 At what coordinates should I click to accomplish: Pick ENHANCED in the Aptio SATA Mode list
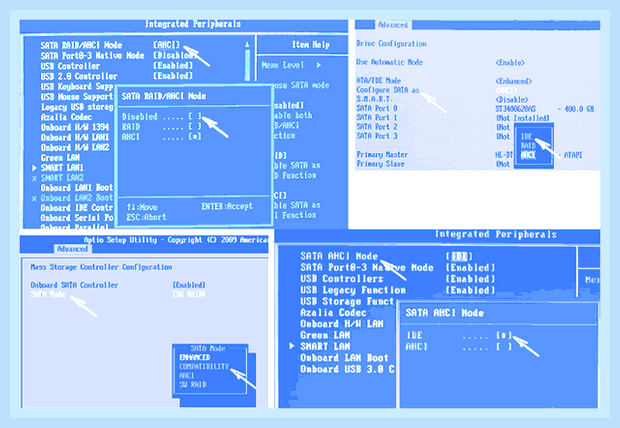tap(195, 357)
